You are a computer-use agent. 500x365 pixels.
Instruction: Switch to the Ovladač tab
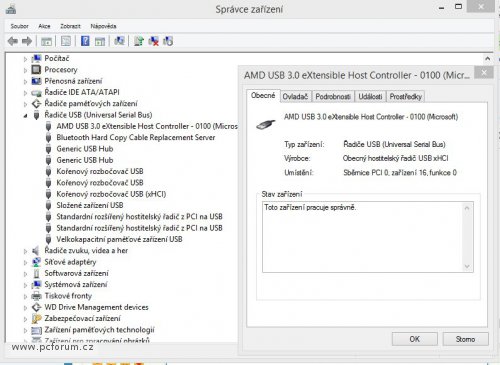point(295,97)
